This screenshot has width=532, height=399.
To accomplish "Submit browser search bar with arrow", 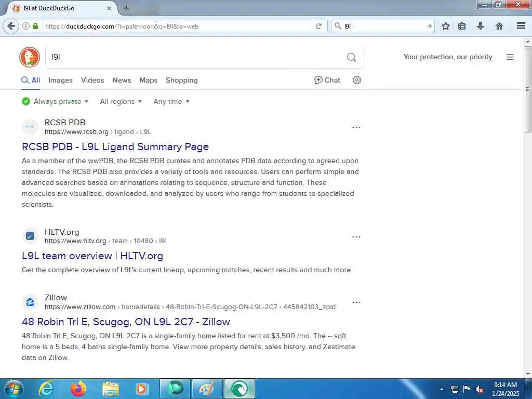I will click(x=429, y=26).
